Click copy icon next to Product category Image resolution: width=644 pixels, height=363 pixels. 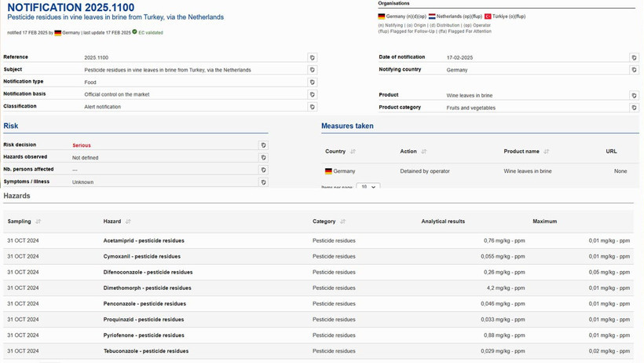634,108
